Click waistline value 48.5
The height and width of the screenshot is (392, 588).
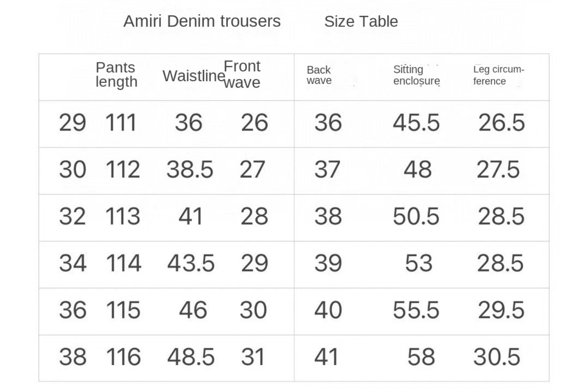[191, 357]
